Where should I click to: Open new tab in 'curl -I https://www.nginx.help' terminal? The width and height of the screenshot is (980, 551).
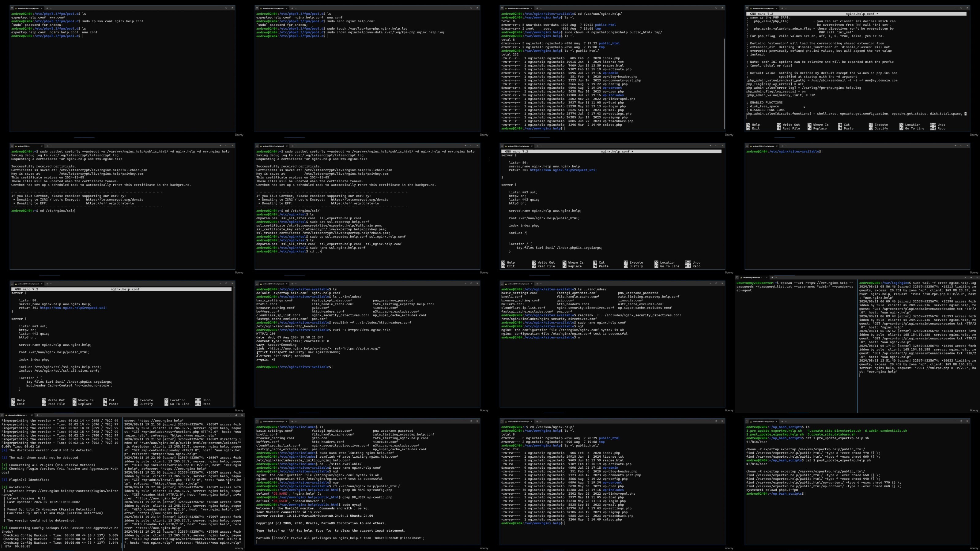tap(292, 284)
